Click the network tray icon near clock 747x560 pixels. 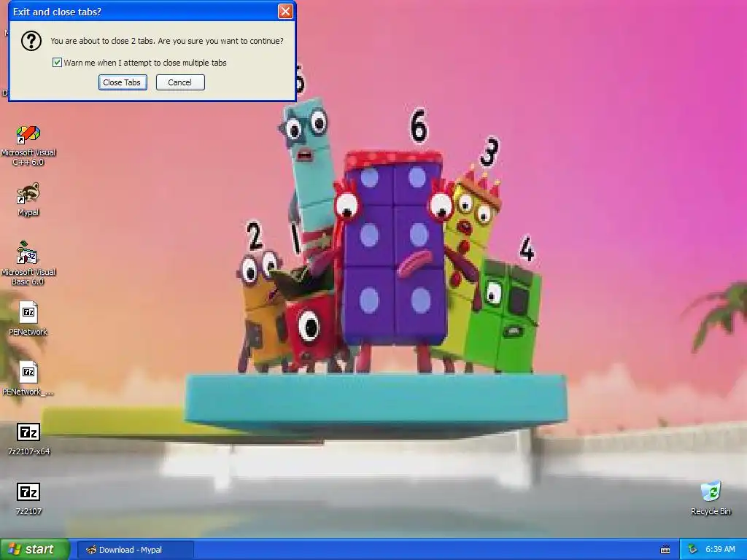(693, 549)
